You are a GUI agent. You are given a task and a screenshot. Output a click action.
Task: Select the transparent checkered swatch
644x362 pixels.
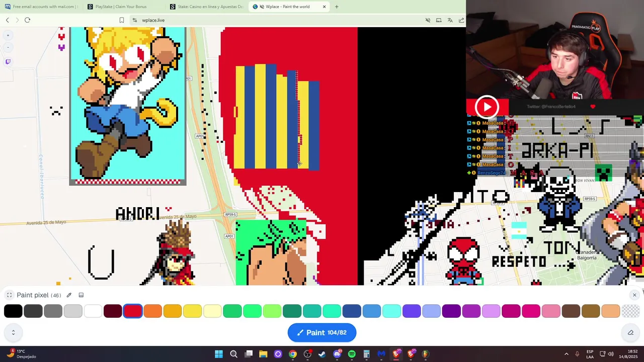click(x=630, y=311)
